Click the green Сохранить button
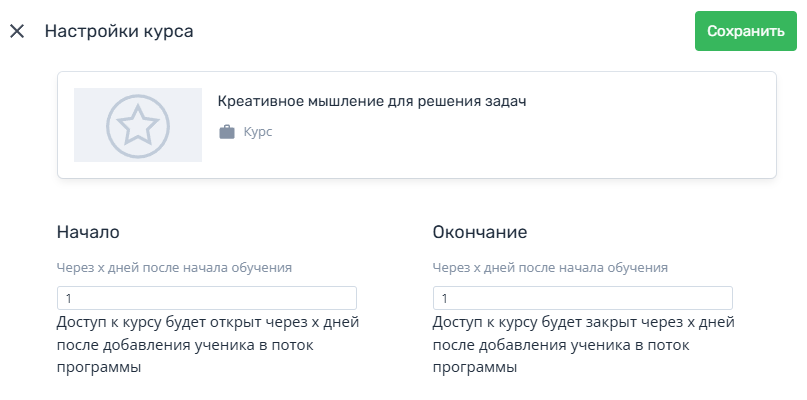The width and height of the screenshot is (807, 400). pyautogui.click(x=745, y=31)
